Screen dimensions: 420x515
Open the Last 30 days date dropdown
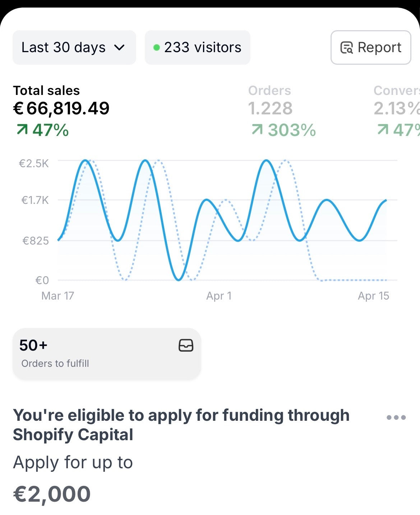[74, 47]
